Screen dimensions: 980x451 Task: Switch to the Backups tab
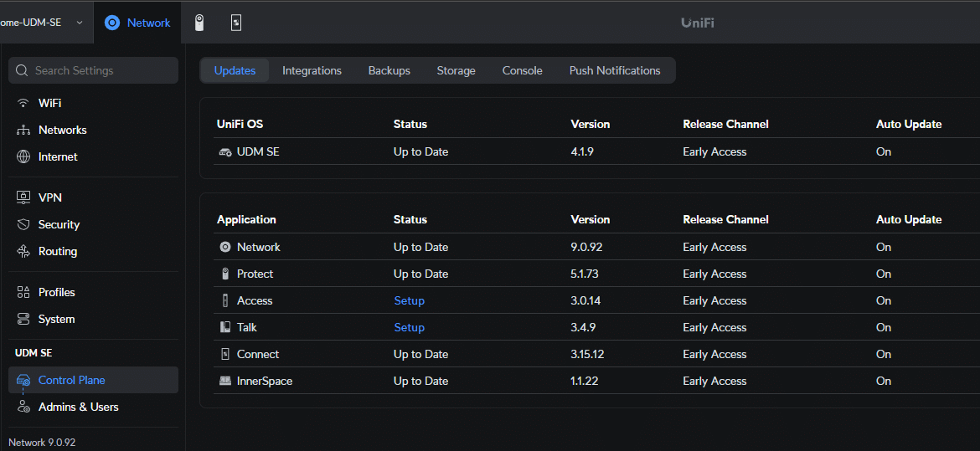[x=389, y=70]
